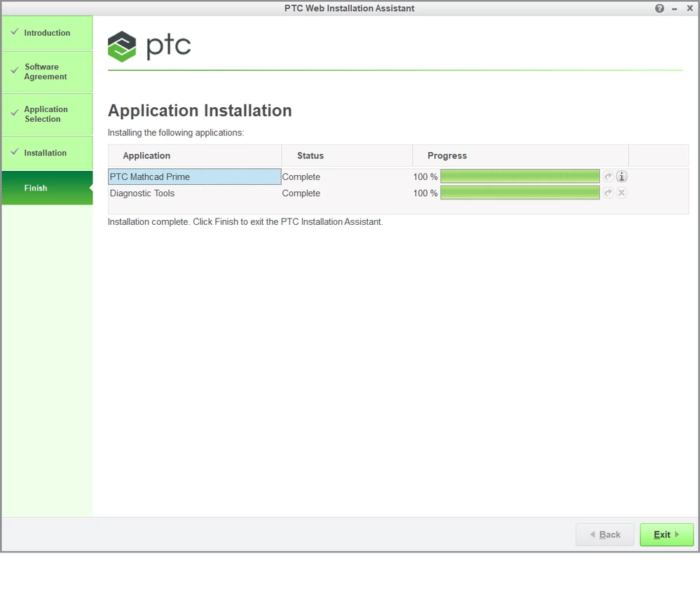700x594 pixels.
Task: Click Complete status of PTC Mathcad Prime
Action: point(301,177)
